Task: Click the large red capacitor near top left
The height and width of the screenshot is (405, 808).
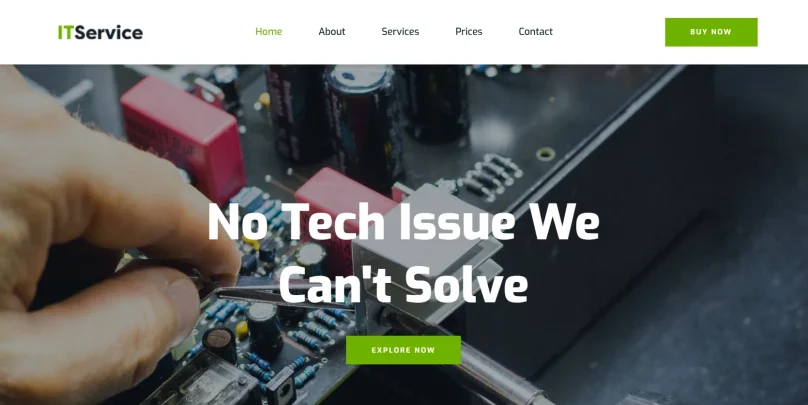Action: click(183, 137)
